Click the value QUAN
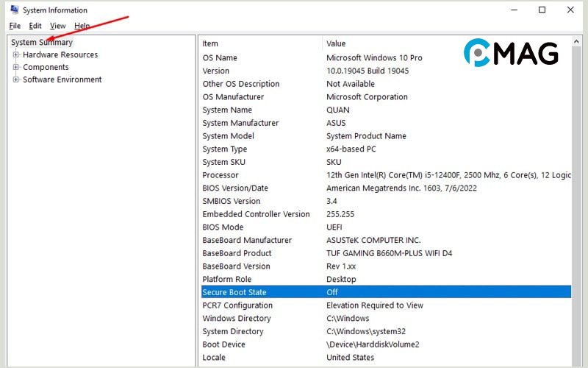This screenshot has height=368, width=588. point(338,110)
